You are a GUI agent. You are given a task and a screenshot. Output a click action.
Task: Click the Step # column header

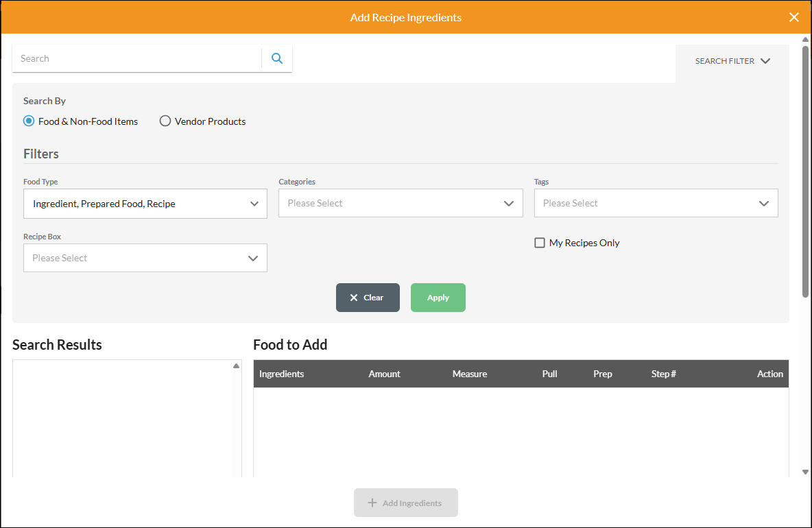[x=663, y=374]
